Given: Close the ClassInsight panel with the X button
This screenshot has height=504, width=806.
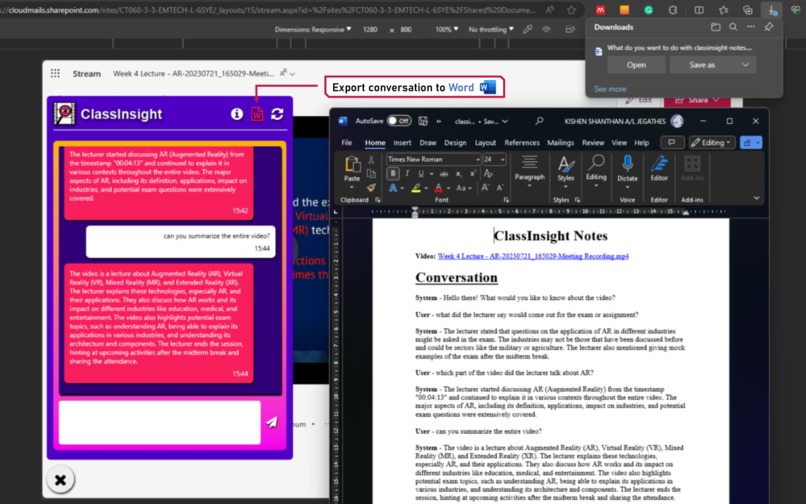Looking at the screenshot, I should (61, 480).
